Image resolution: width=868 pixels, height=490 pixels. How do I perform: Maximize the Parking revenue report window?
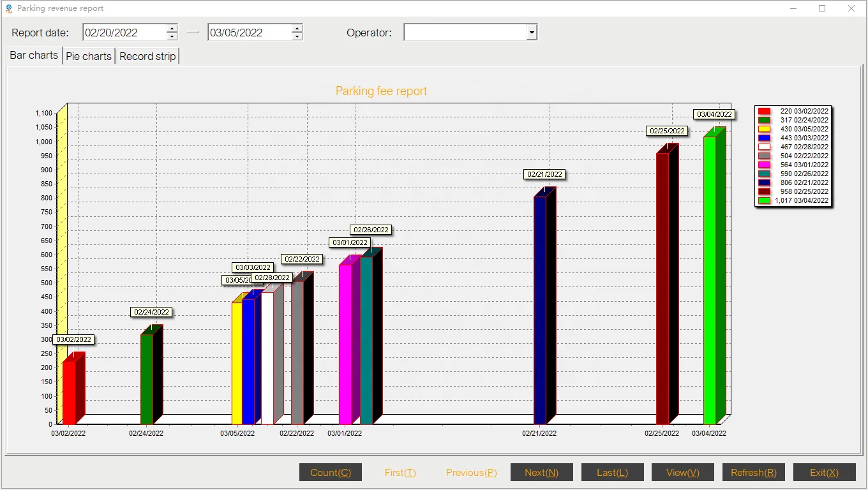[822, 8]
